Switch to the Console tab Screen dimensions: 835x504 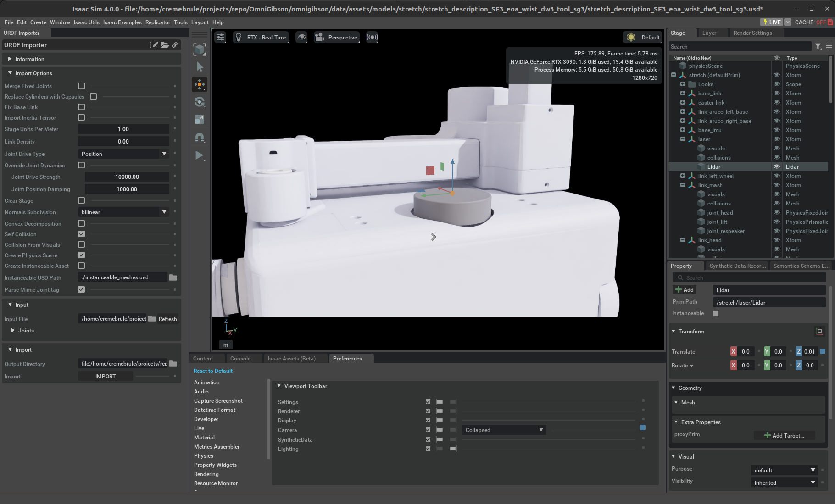point(240,359)
